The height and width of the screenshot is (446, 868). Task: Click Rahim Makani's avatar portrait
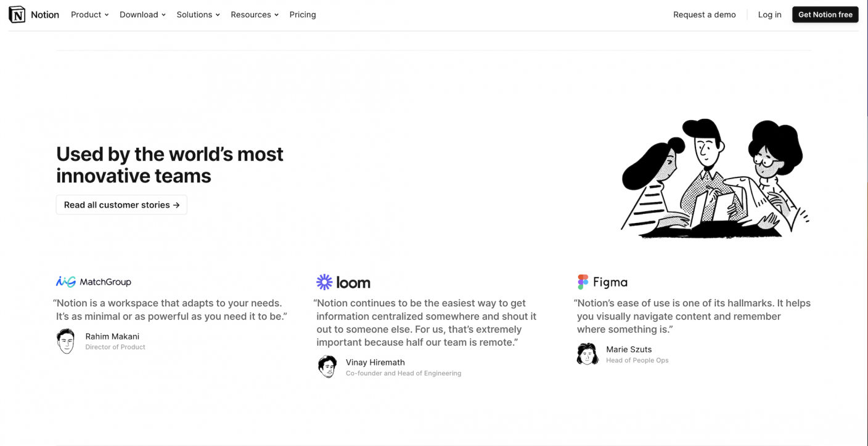pyautogui.click(x=66, y=341)
